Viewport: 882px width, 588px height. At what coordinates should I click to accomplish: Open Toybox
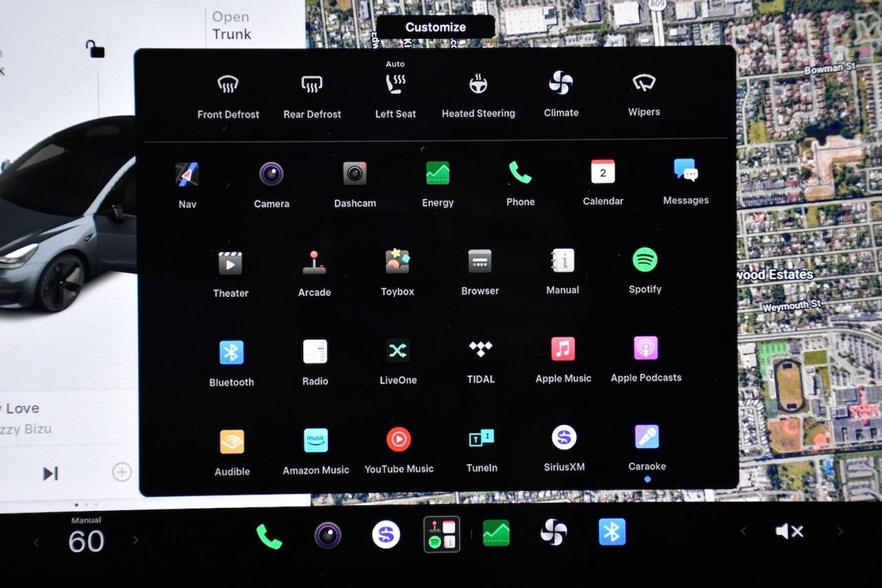(x=398, y=272)
